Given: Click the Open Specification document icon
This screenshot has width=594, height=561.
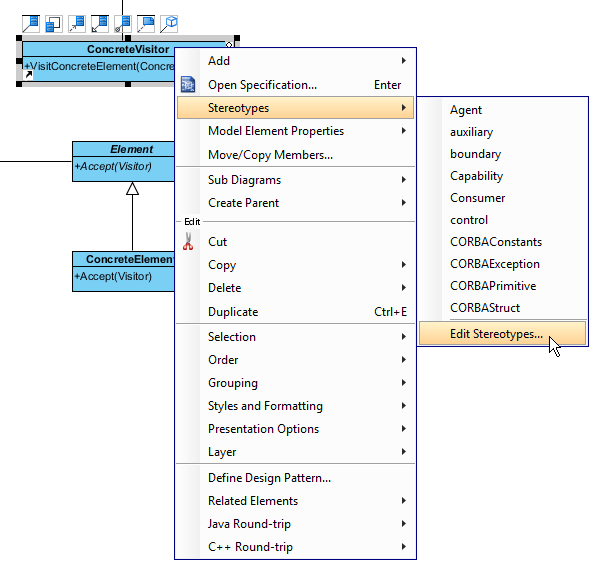Looking at the screenshot, I should [x=188, y=84].
